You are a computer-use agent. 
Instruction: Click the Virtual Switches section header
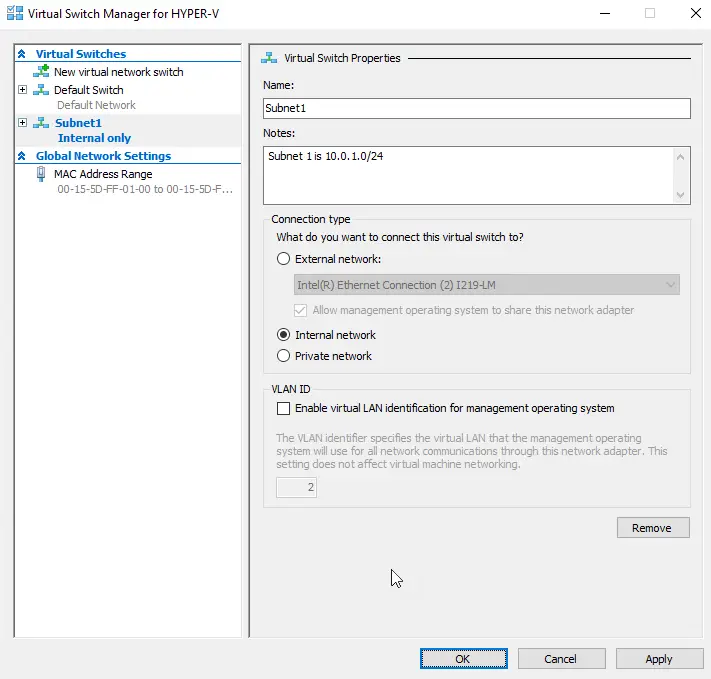pos(81,54)
